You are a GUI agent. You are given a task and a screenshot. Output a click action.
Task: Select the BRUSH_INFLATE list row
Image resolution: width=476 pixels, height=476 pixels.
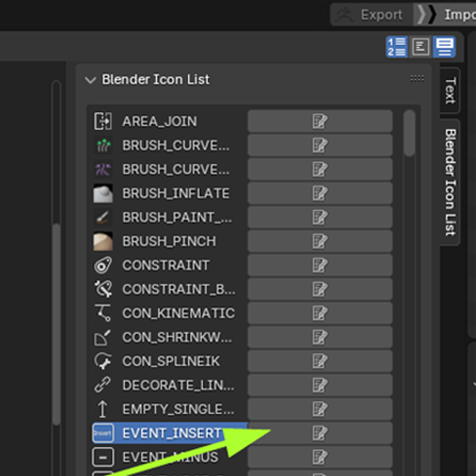(170, 193)
